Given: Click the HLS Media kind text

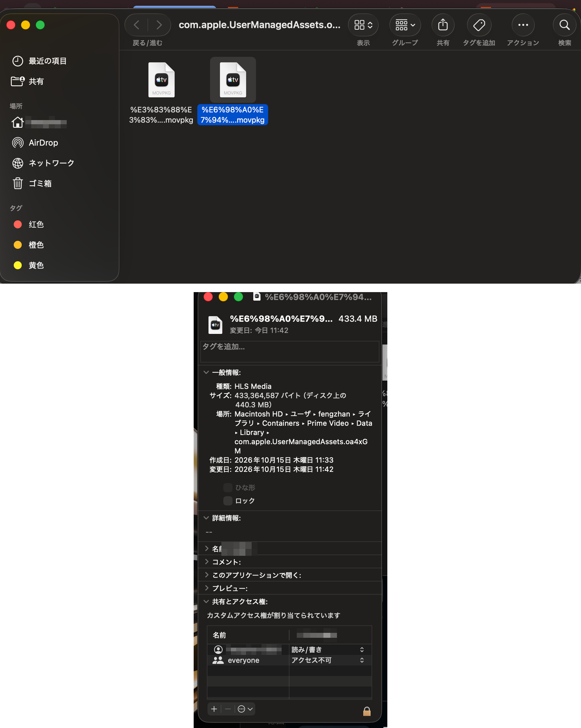Looking at the screenshot, I should [253, 386].
